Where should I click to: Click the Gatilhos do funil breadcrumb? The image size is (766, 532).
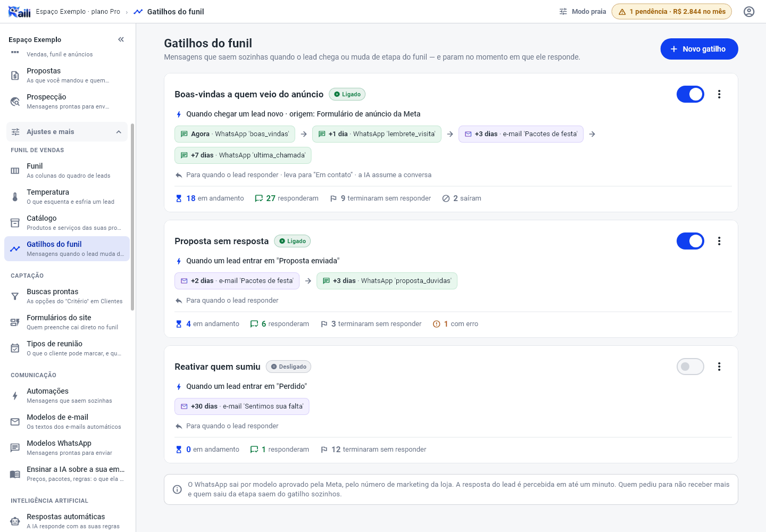[169, 12]
